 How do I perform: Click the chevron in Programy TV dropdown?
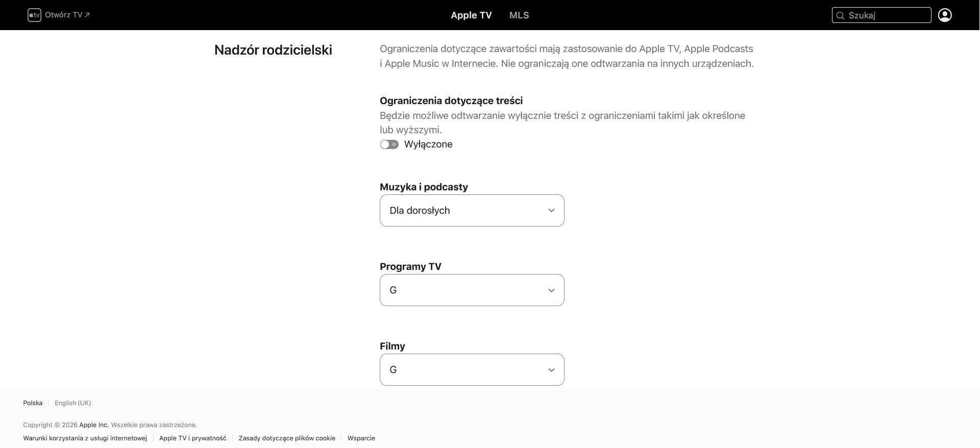551,290
